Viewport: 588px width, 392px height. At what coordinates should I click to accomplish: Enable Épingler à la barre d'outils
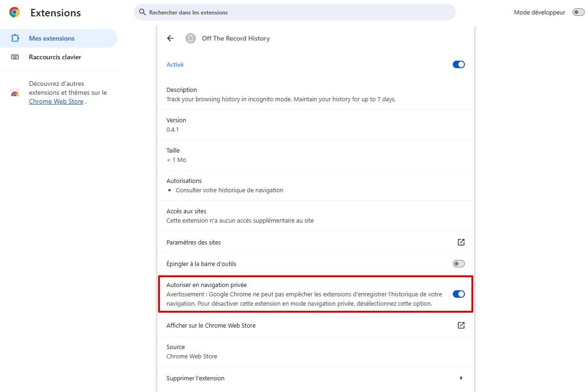click(x=459, y=264)
